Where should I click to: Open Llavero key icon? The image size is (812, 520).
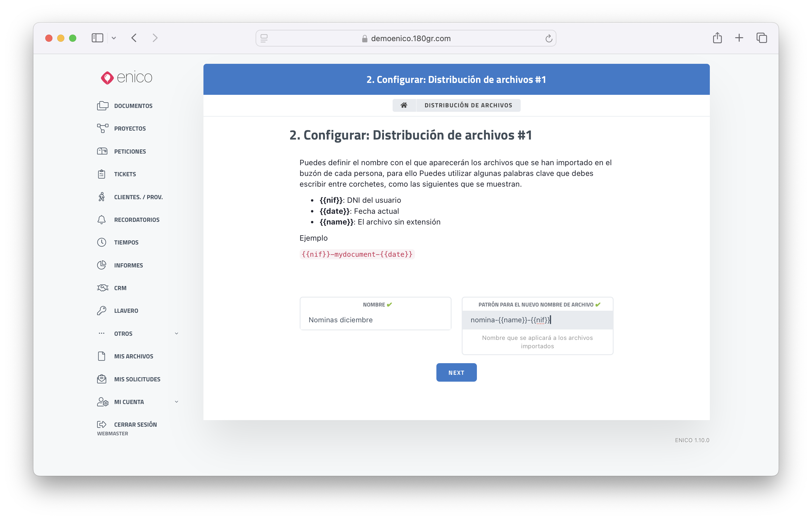tap(102, 310)
